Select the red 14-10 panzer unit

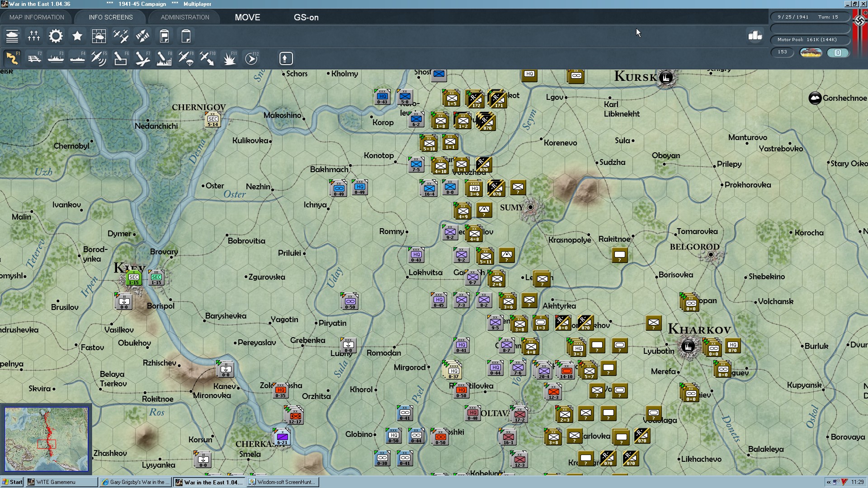click(x=566, y=371)
